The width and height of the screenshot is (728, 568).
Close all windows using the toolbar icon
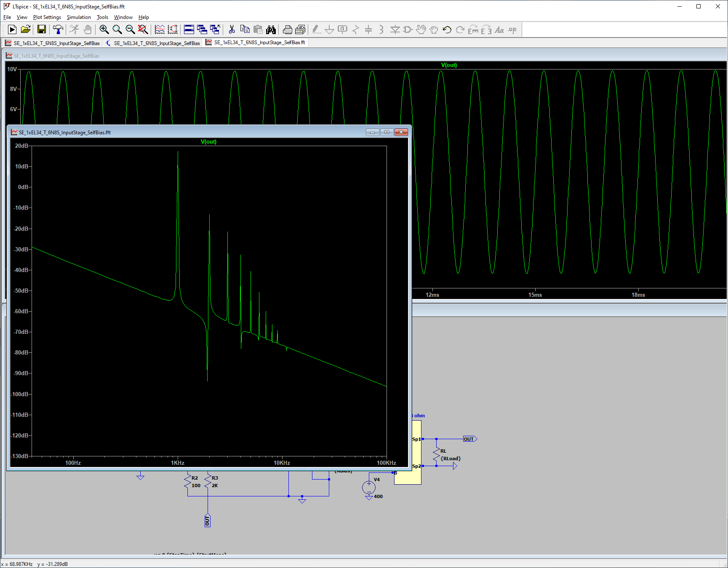click(215, 29)
